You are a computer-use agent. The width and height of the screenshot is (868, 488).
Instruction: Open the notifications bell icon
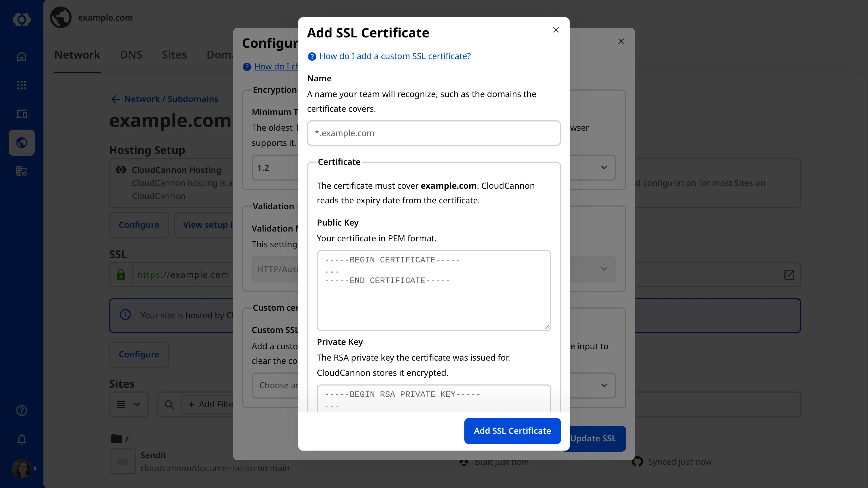coord(22,439)
